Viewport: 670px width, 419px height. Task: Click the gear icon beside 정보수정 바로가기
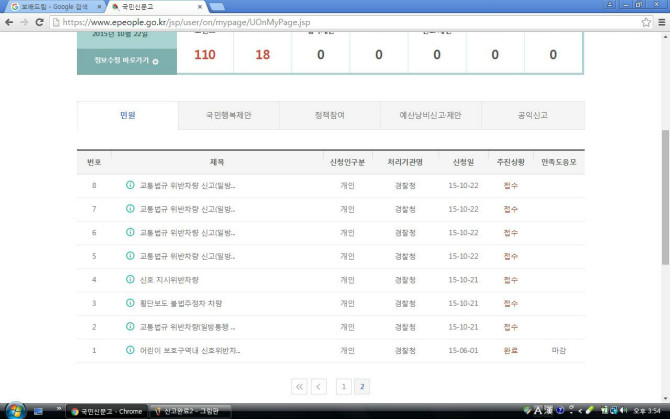tap(156, 62)
